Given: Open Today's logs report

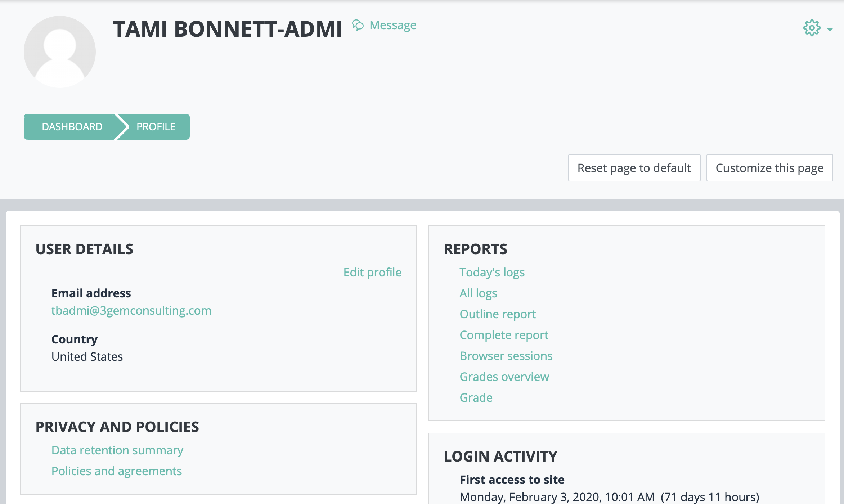Looking at the screenshot, I should 492,273.
